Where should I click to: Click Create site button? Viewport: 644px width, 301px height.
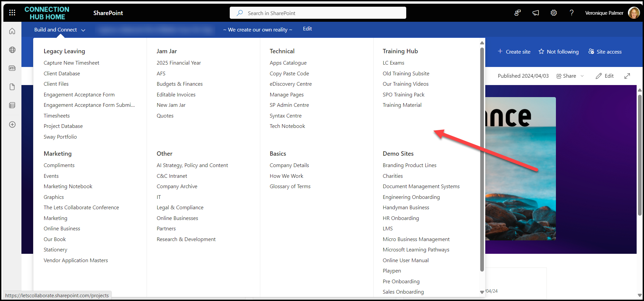pos(514,52)
